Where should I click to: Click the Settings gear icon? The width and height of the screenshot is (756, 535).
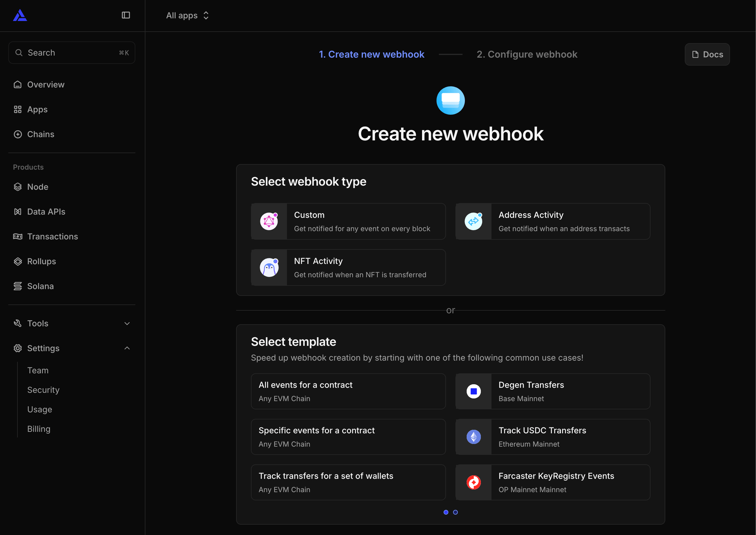18,348
